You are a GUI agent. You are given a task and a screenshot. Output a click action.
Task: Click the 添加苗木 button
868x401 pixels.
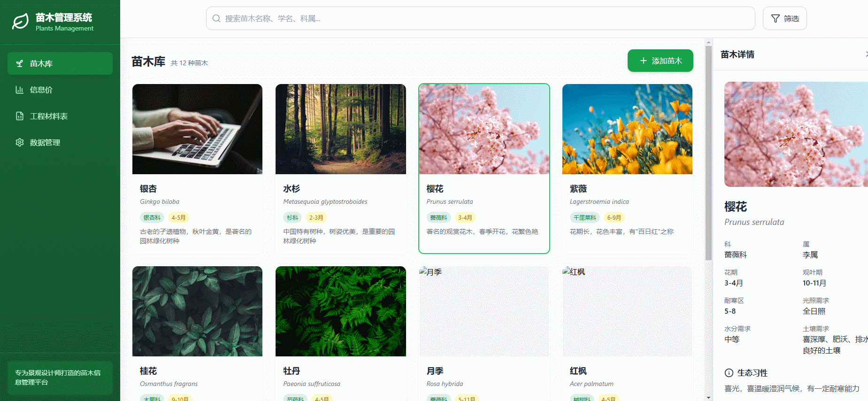click(661, 61)
